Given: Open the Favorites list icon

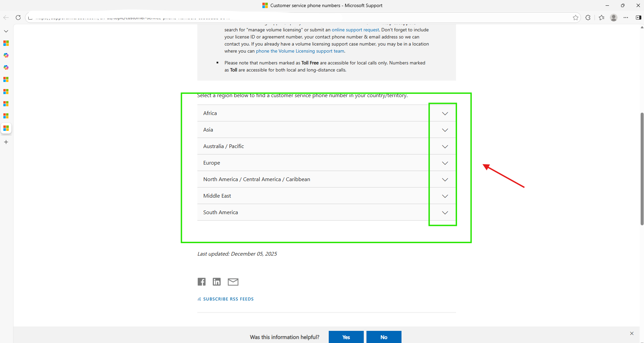Looking at the screenshot, I should (602, 18).
